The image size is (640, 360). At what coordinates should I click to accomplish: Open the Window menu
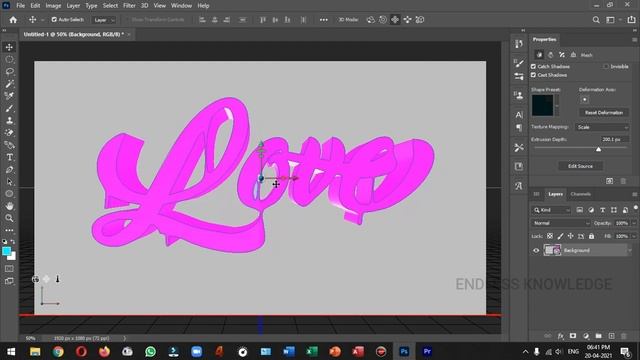[181, 6]
